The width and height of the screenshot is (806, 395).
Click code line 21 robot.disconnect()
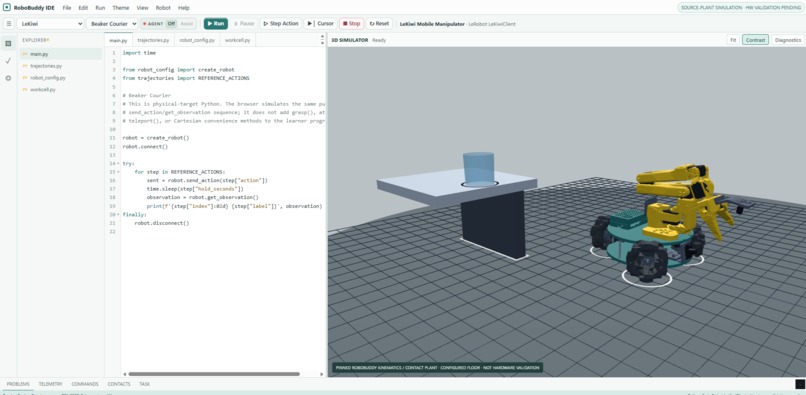coord(162,223)
